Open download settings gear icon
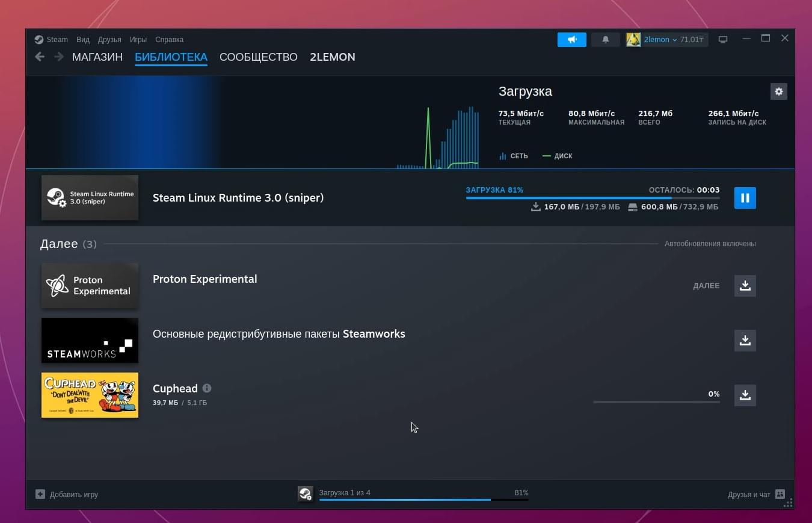The image size is (812, 523). pos(778,91)
